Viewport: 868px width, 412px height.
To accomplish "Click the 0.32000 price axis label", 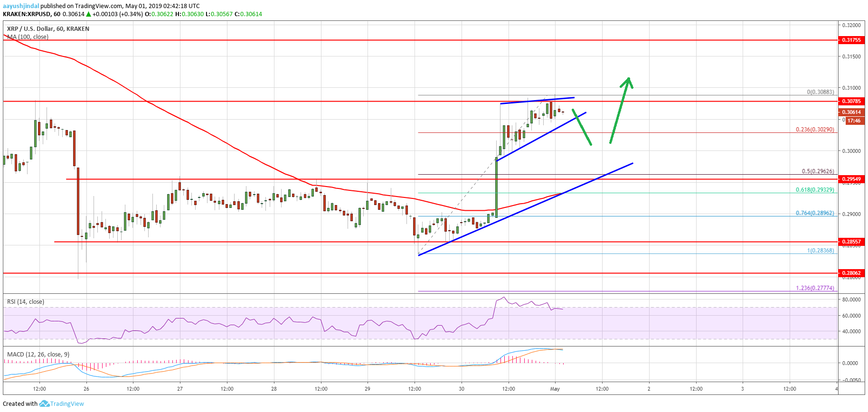I will pos(851,25).
